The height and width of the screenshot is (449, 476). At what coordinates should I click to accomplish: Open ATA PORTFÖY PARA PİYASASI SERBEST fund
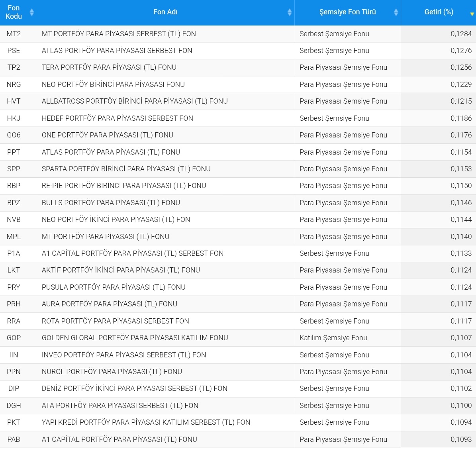coord(120,405)
